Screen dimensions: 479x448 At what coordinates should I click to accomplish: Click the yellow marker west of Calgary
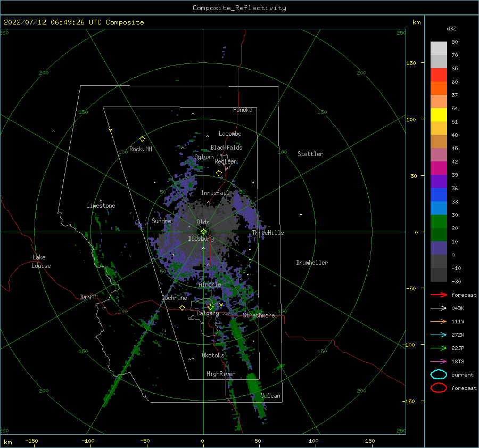coord(183,307)
